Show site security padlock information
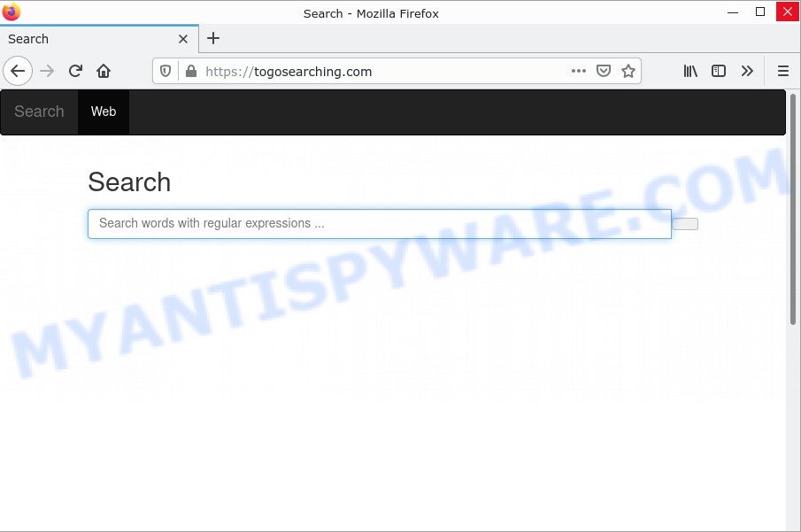This screenshot has width=801, height=532. (x=191, y=71)
